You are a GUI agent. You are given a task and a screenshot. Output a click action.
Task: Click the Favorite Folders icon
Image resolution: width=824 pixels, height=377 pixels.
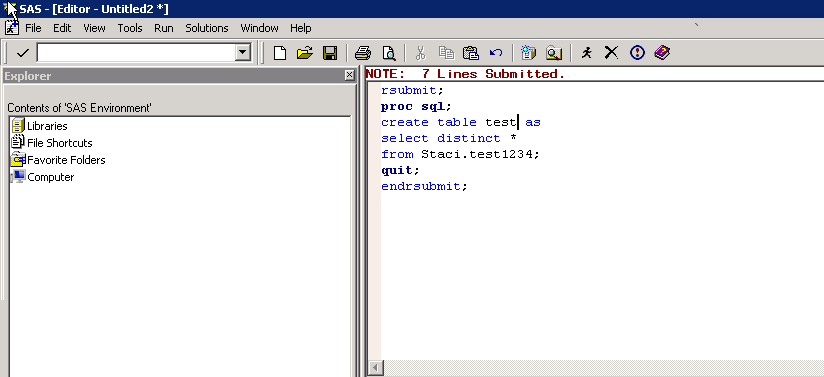18,159
